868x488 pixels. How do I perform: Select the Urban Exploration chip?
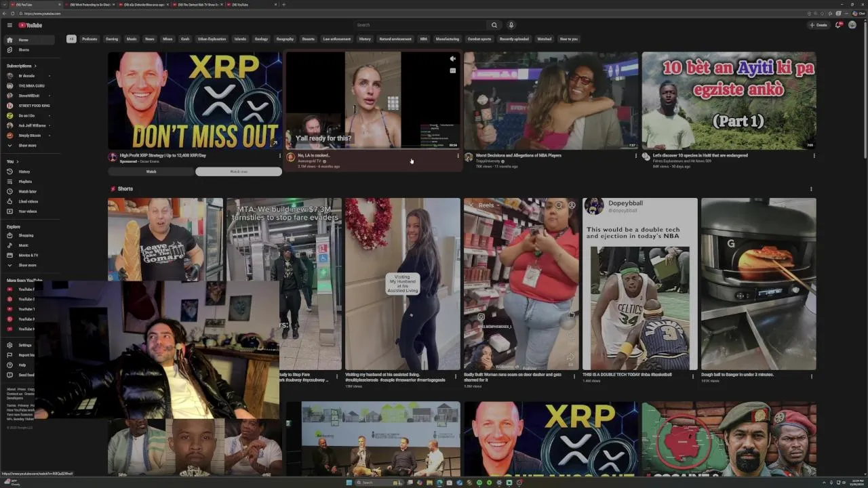click(212, 39)
